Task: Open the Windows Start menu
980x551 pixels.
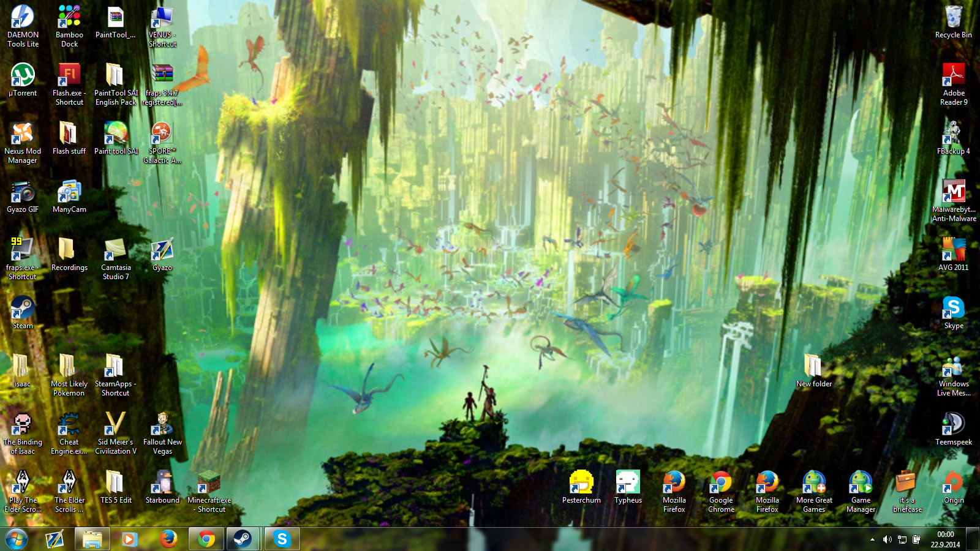Action: pos(17,539)
